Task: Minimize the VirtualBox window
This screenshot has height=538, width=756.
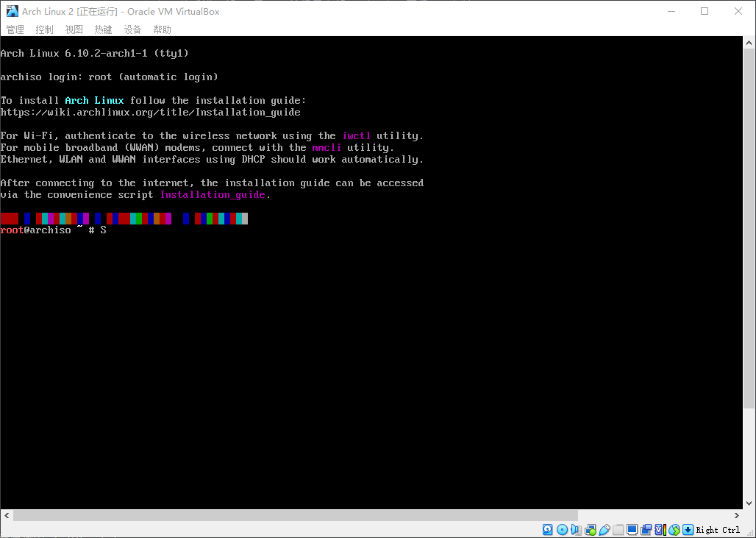Action: pos(671,11)
